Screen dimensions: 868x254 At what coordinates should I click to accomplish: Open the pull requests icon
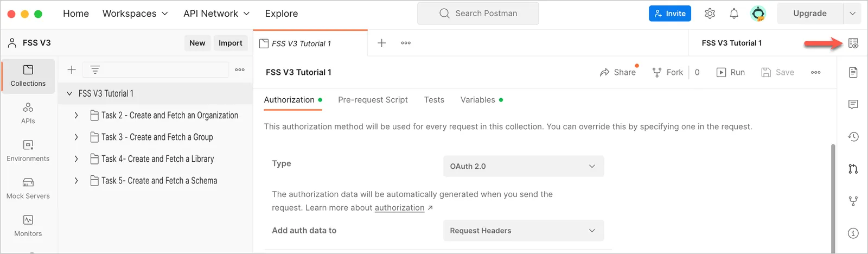tap(853, 169)
